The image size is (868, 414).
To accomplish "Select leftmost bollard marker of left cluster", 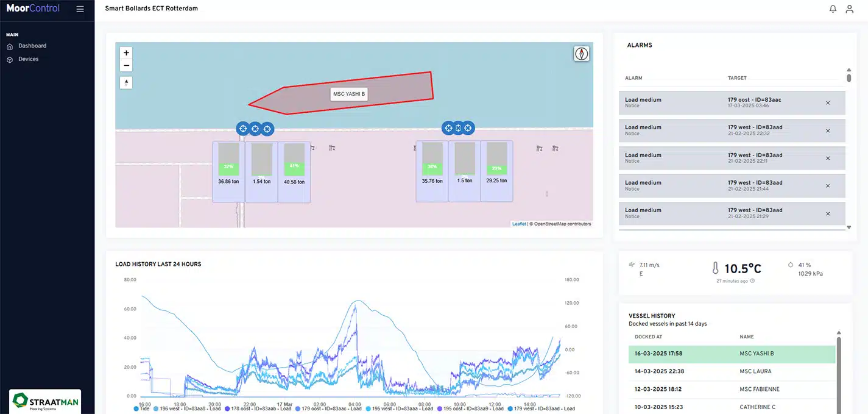I will pyautogui.click(x=242, y=128).
